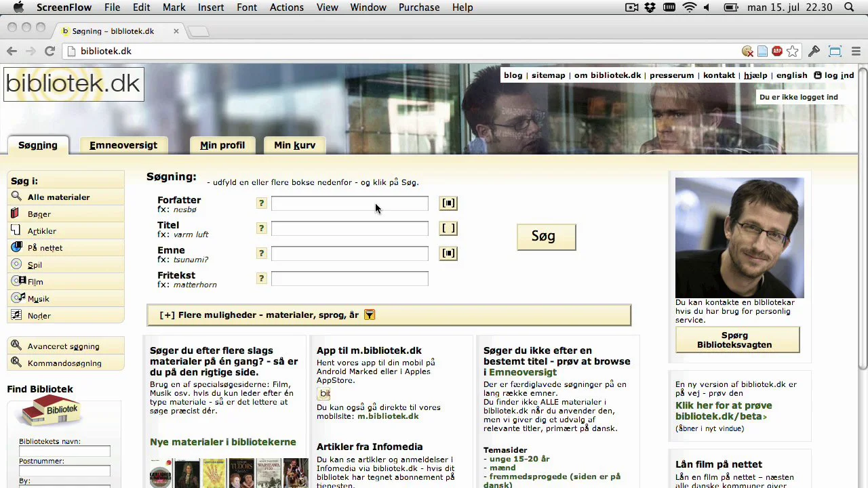Image resolution: width=868 pixels, height=488 pixels.
Task: Open Avanceret søgning in the sidebar
Action: point(66,346)
